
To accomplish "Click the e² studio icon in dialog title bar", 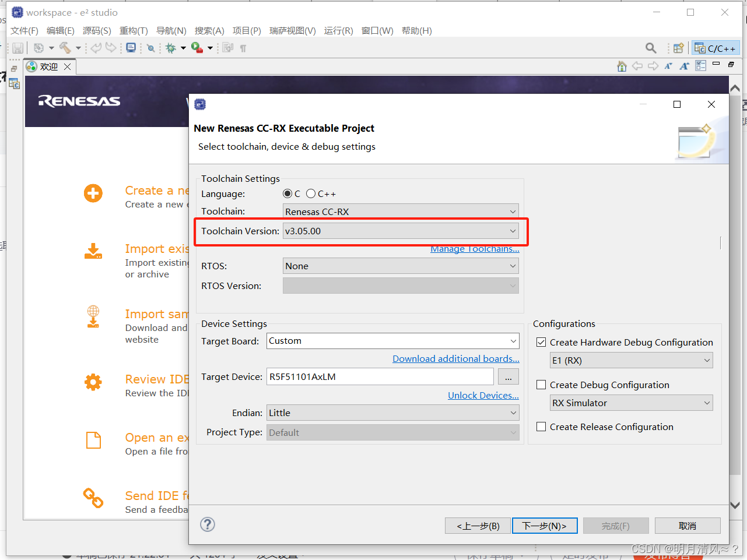I will pos(200,104).
